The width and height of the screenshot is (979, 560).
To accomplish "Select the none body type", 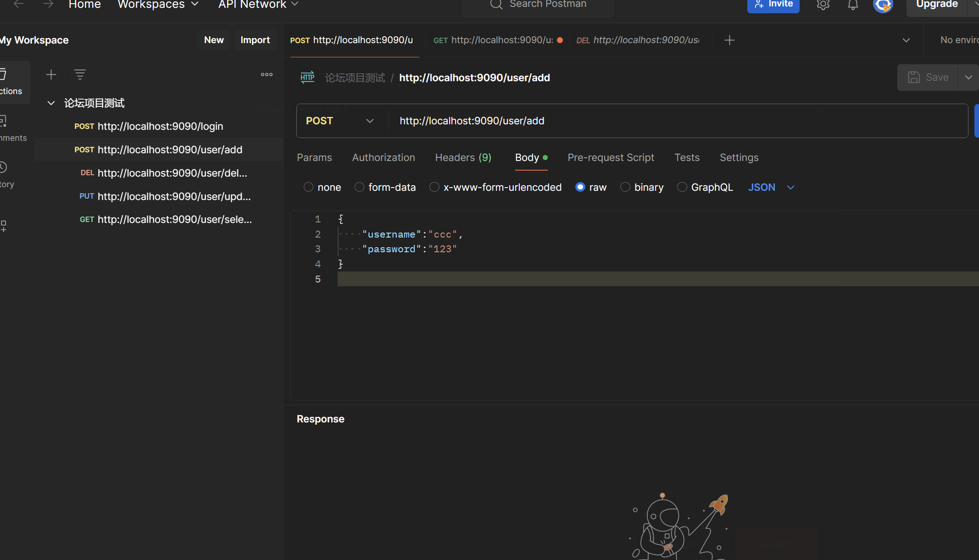I will pos(308,187).
